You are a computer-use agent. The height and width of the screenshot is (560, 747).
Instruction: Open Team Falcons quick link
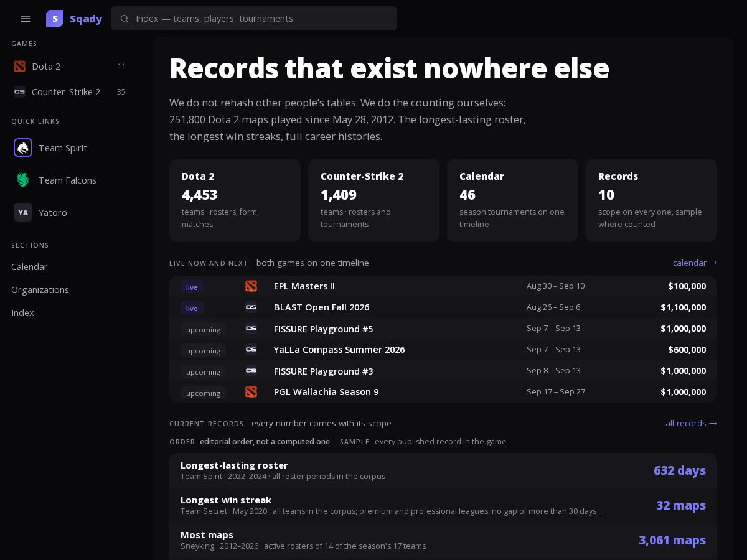tap(70, 180)
